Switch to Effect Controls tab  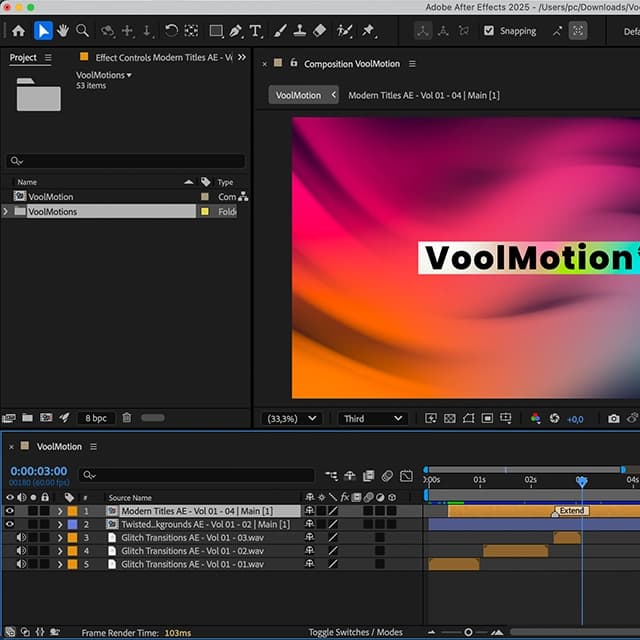[x=163, y=58]
